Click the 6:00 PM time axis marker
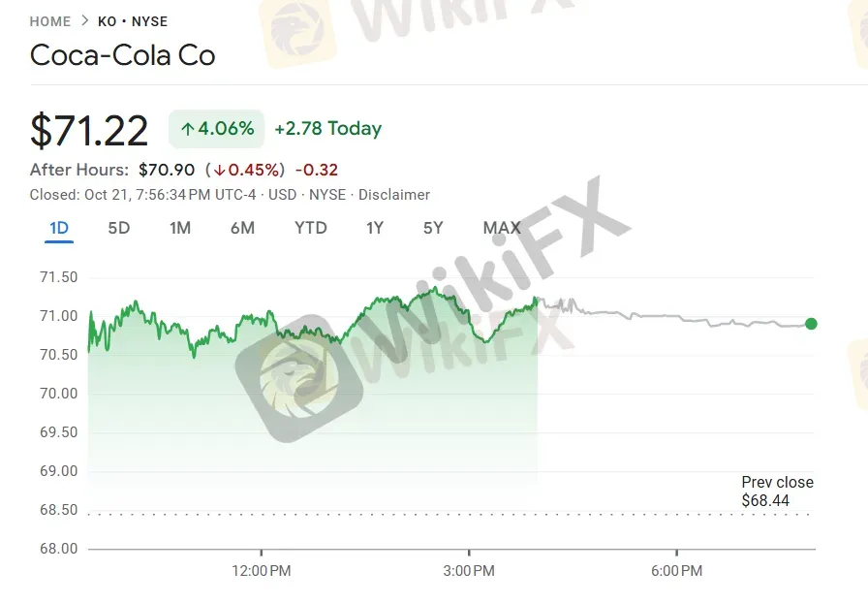868x603 pixels. pyautogui.click(x=676, y=571)
